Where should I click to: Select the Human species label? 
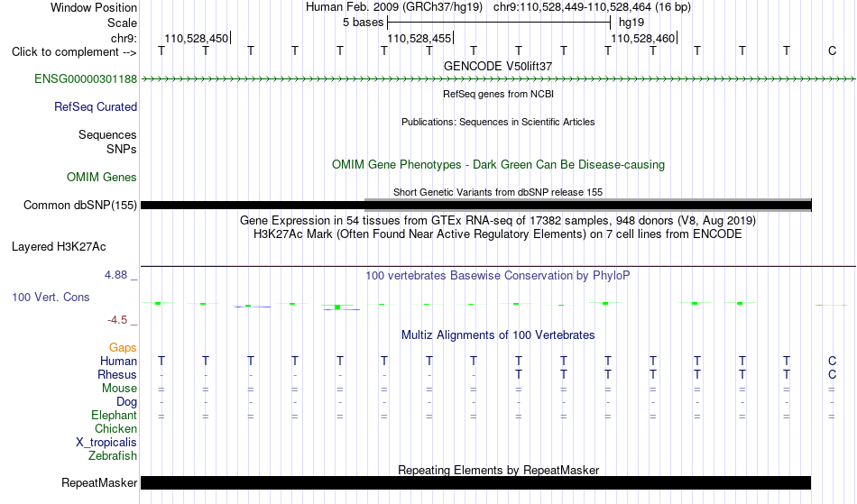(118, 362)
